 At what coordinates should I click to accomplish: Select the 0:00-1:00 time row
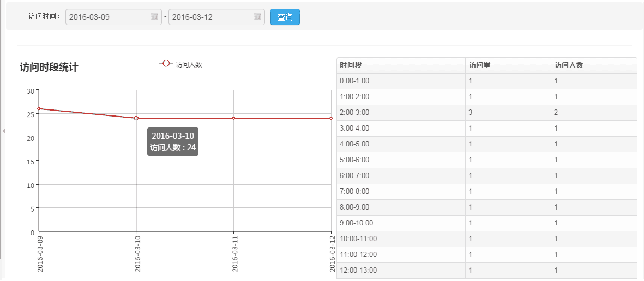487,81
